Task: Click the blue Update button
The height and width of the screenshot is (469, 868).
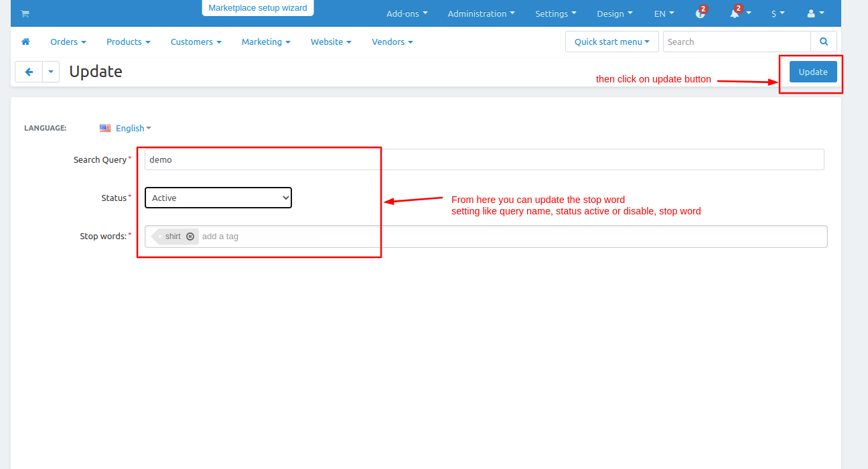Action: click(813, 72)
